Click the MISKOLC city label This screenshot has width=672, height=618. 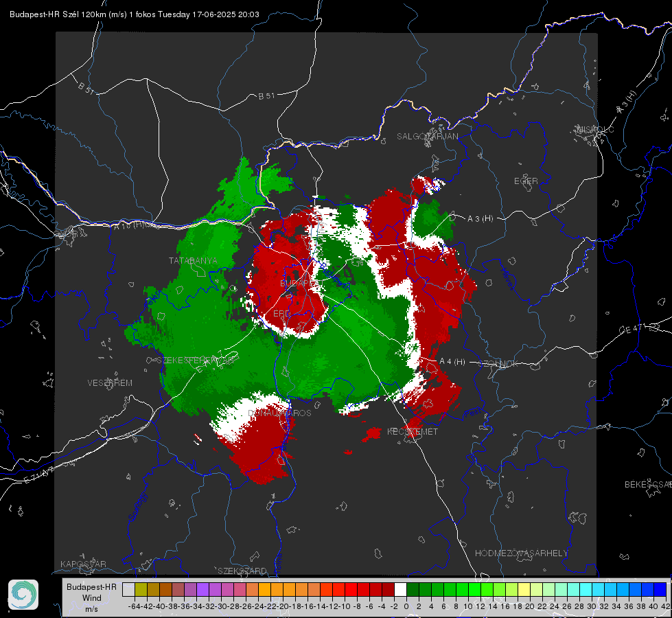(595, 129)
